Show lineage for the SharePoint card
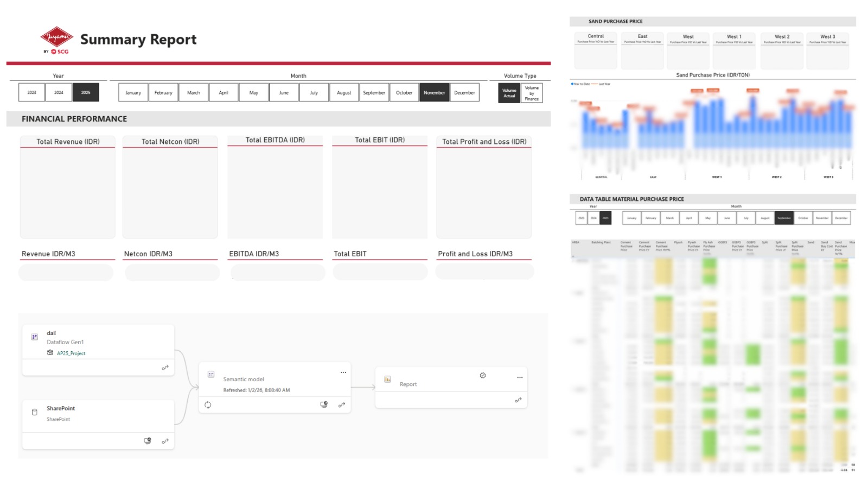This screenshot has height=487, width=868. click(x=165, y=441)
